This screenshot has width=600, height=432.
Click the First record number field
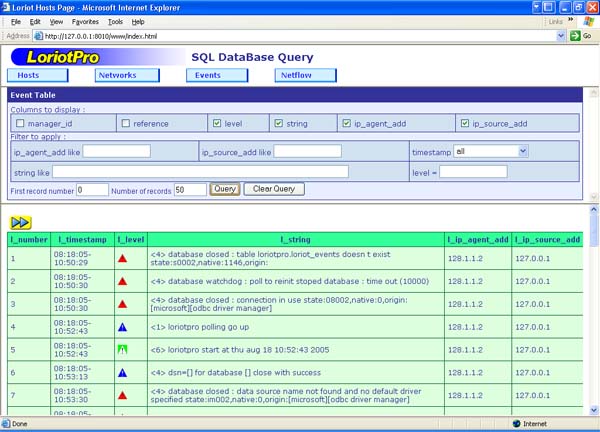point(92,190)
